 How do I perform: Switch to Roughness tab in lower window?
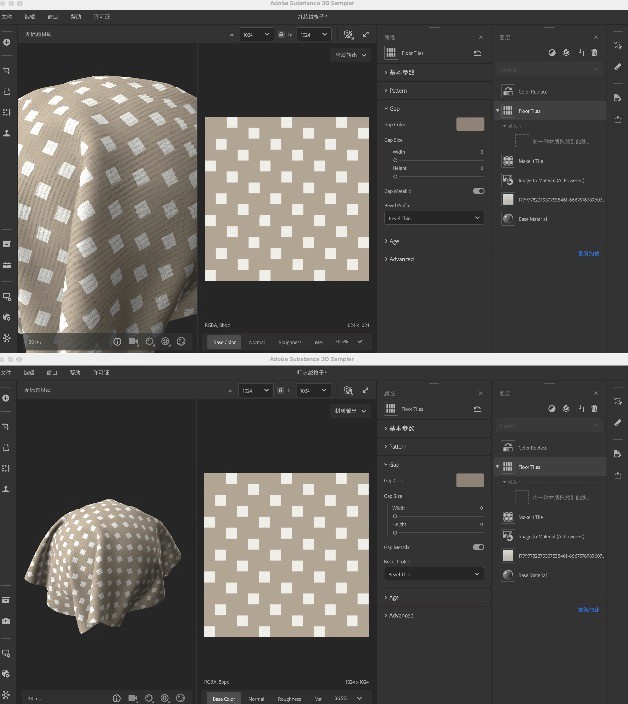coord(289,699)
